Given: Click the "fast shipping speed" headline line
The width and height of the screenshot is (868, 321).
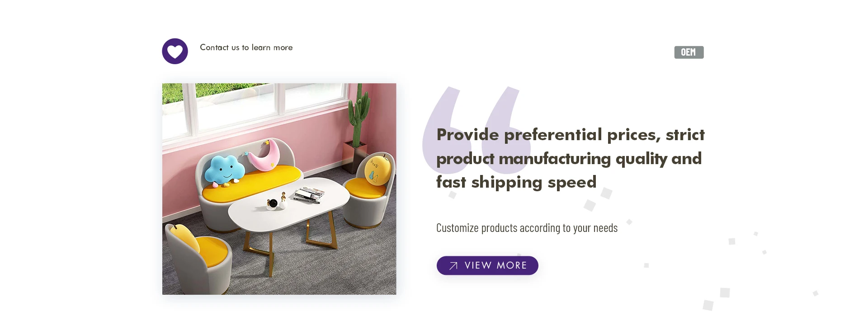Looking at the screenshot, I should [516, 182].
